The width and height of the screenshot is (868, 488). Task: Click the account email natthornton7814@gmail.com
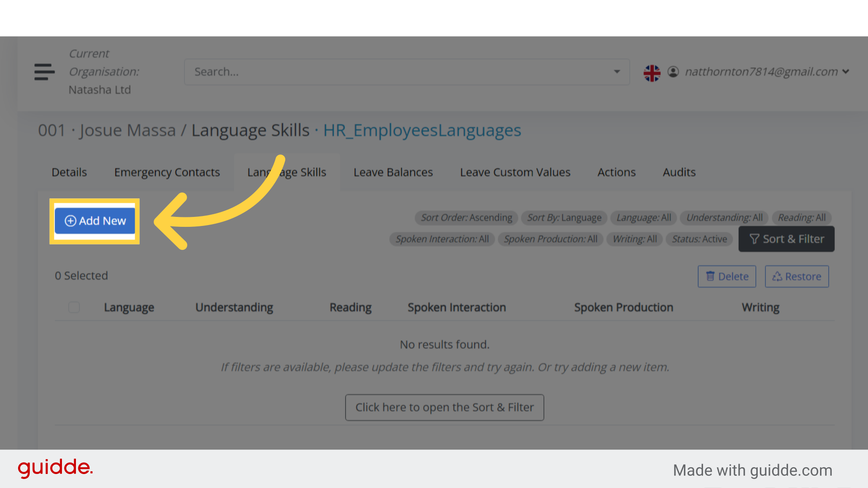coord(761,72)
